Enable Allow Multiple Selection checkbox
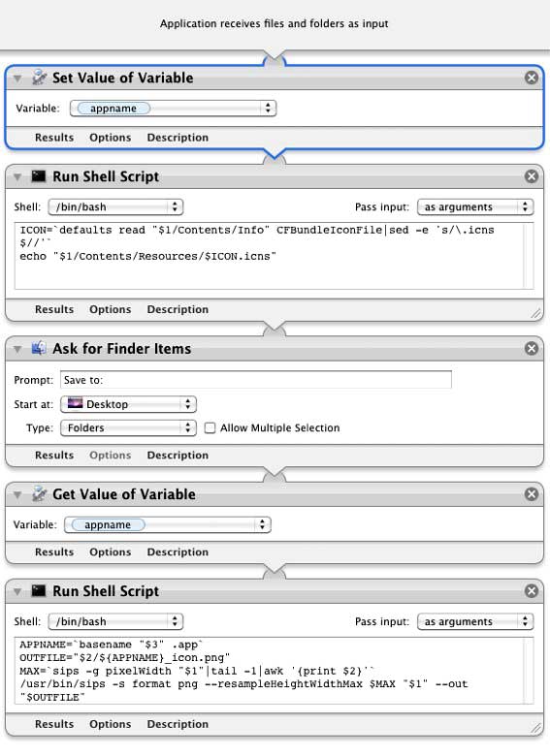 tap(210, 427)
